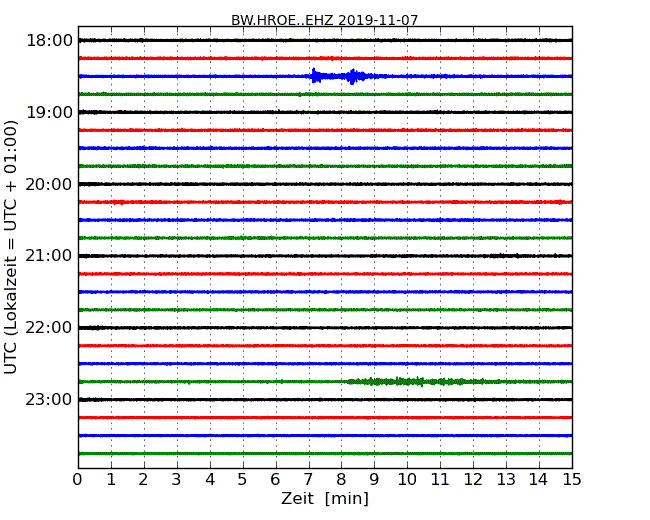Screen dimensions: 650x520
Task: Click the 20:00 time label
Action: (49, 184)
